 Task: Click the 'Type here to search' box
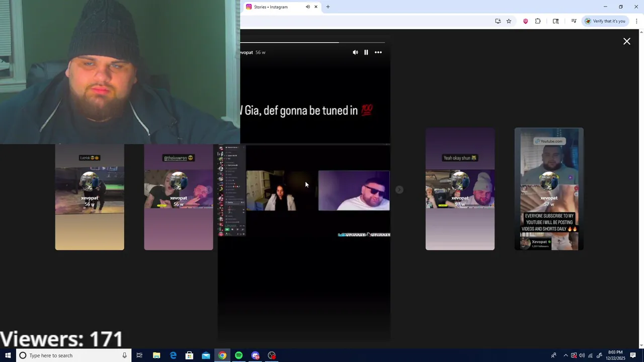[x=73, y=355]
